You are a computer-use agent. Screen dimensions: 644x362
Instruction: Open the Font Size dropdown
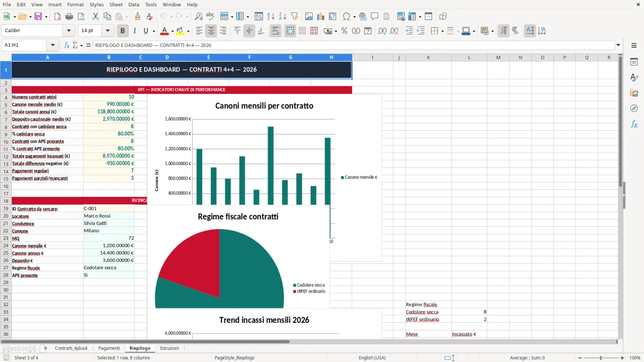click(107, 31)
